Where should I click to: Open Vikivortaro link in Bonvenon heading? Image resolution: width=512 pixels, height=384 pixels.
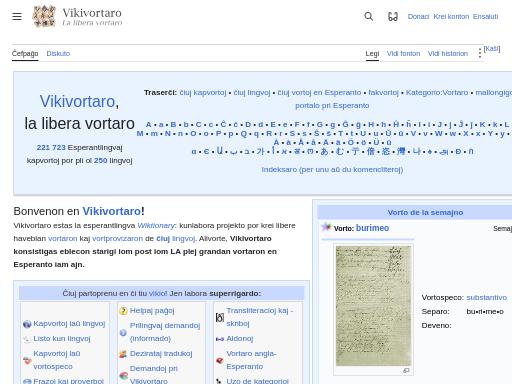[x=112, y=211]
